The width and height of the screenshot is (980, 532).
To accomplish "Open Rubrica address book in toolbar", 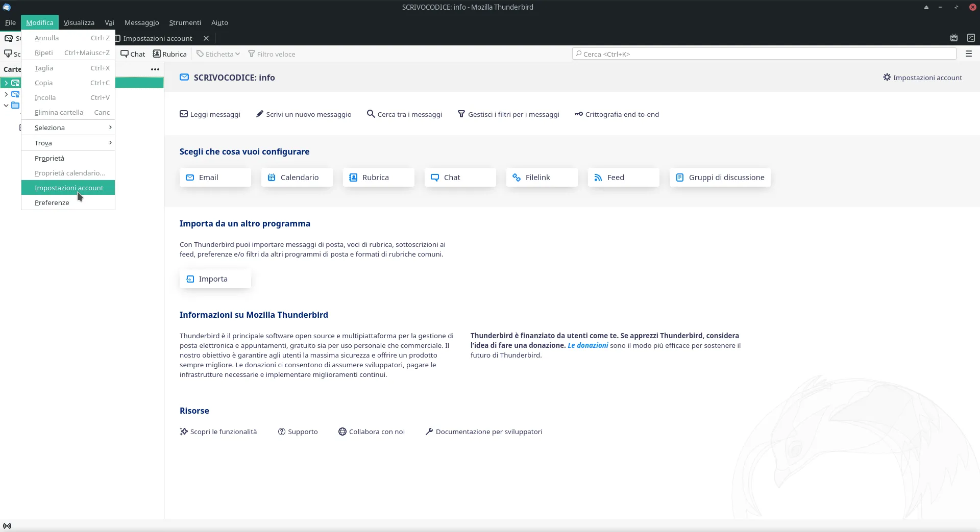I will 170,54.
